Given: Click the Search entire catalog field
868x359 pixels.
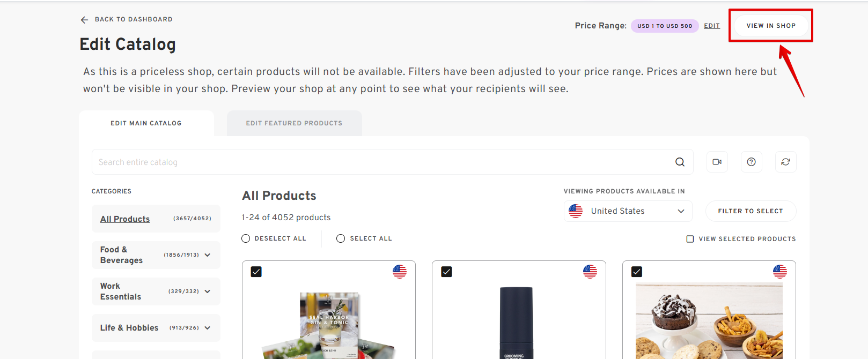Looking at the screenshot, I should click(376, 162).
